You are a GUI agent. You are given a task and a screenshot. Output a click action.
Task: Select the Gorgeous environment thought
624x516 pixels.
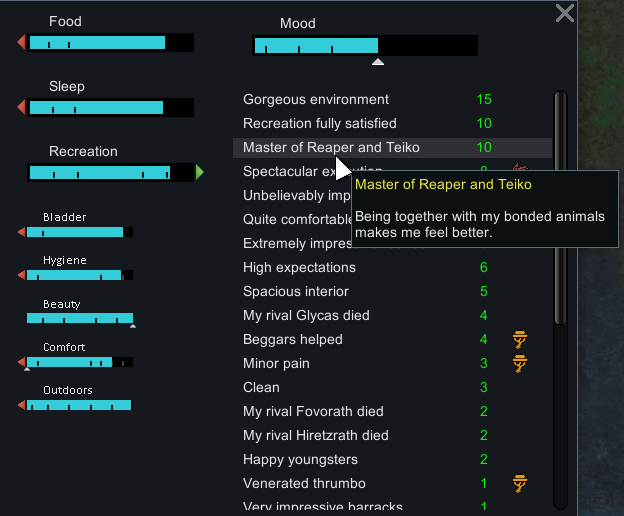[x=316, y=99]
